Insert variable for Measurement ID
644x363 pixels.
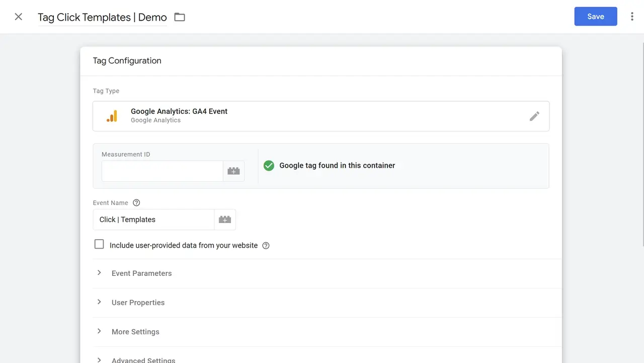234,171
